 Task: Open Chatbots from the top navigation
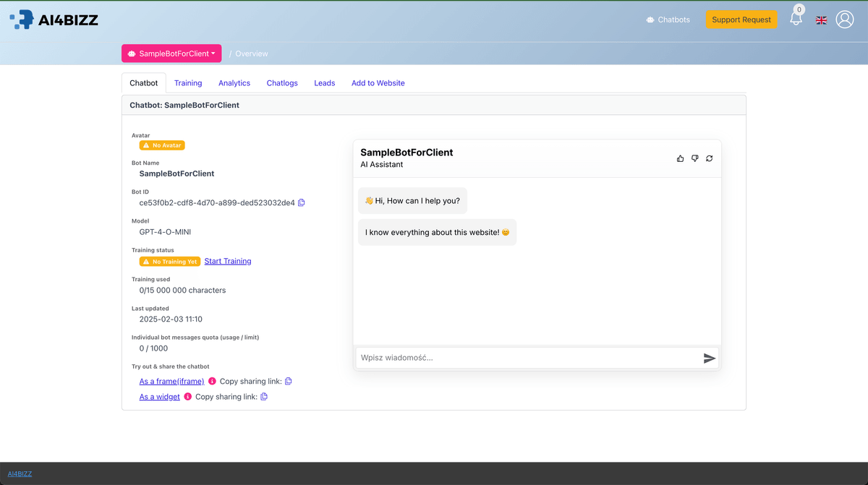point(667,20)
